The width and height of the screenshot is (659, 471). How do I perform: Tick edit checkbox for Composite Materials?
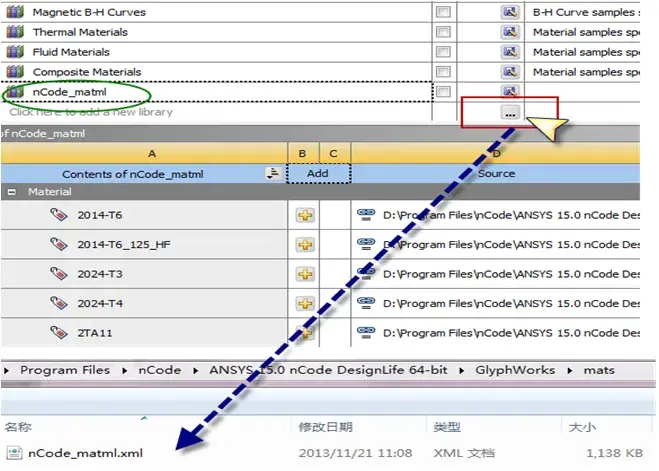[x=443, y=72]
